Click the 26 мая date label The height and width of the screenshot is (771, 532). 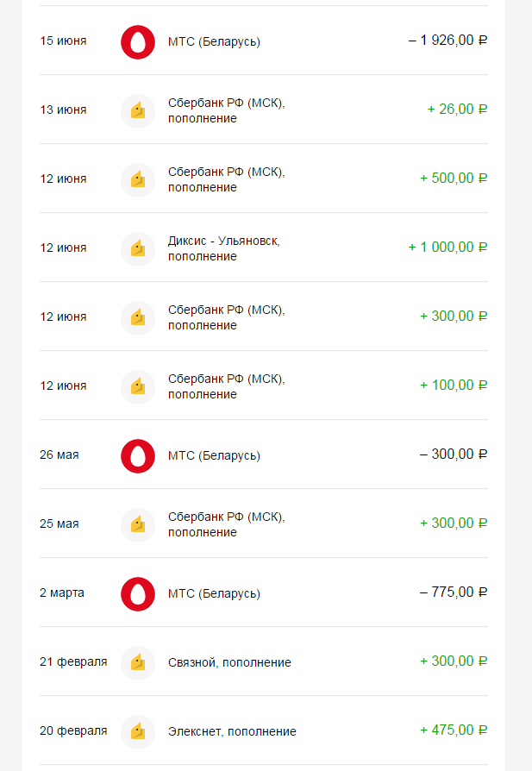tap(59, 454)
